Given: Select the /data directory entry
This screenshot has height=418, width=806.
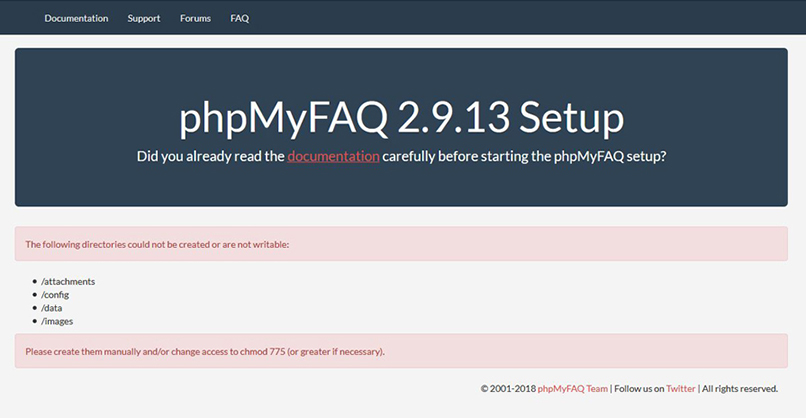Looking at the screenshot, I should [51, 308].
